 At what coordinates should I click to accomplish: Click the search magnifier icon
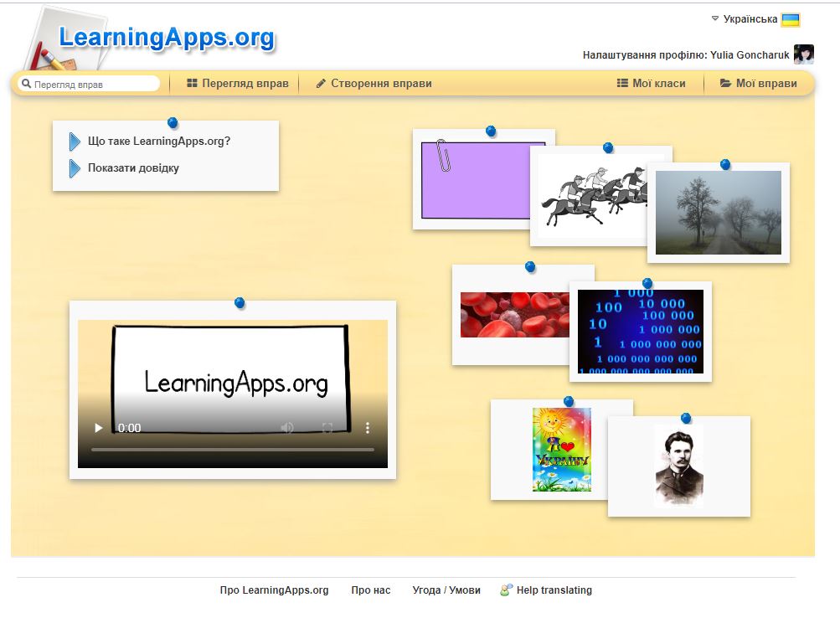[26, 84]
